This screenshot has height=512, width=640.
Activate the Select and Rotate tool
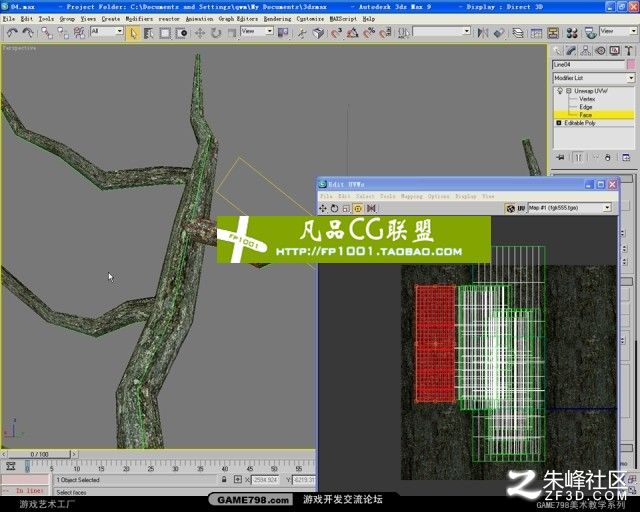pyautogui.click(x=216, y=33)
